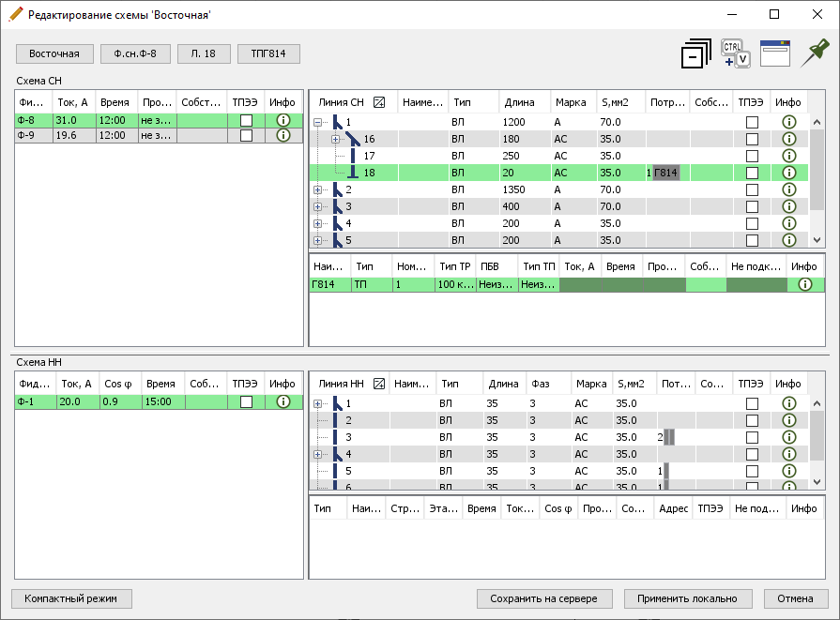Image resolution: width=840 pixels, height=620 pixels.
Task: Select the Восточная breadcrumb tab
Action: (x=54, y=53)
